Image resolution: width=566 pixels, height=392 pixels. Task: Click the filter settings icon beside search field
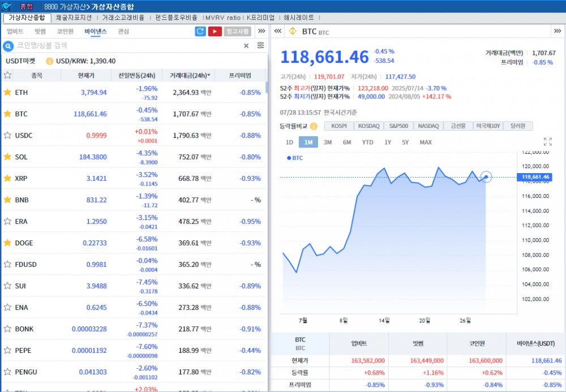click(260, 46)
